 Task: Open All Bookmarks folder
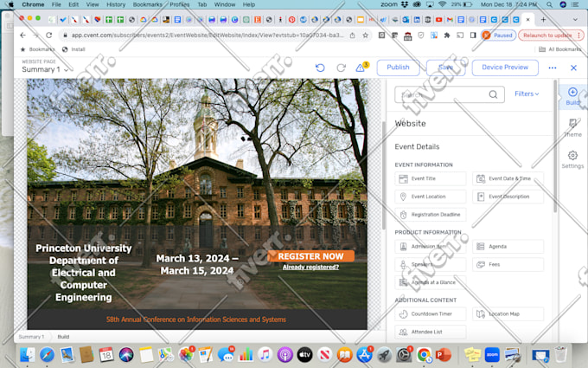(x=559, y=49)
